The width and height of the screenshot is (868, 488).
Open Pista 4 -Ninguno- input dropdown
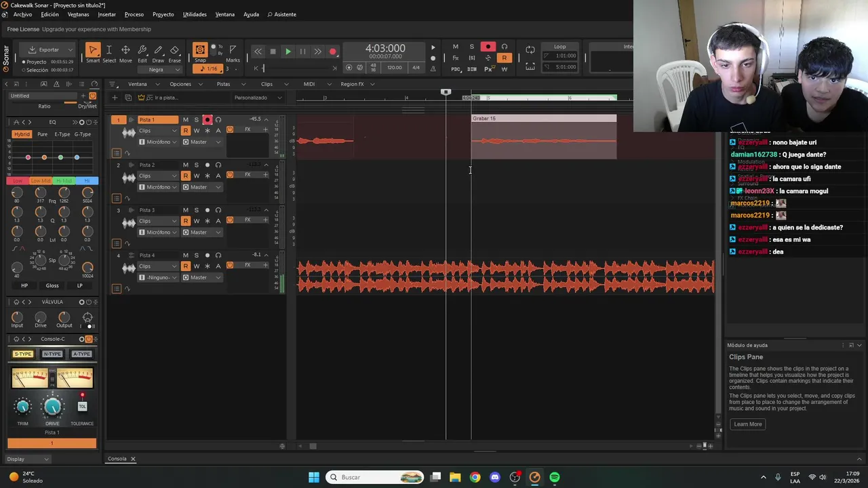point(158,277)
